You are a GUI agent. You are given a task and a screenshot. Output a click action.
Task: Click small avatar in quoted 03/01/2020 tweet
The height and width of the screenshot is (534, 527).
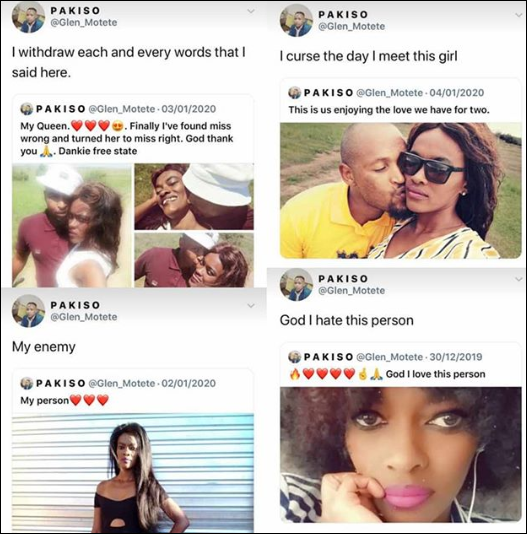click(27, 109)
